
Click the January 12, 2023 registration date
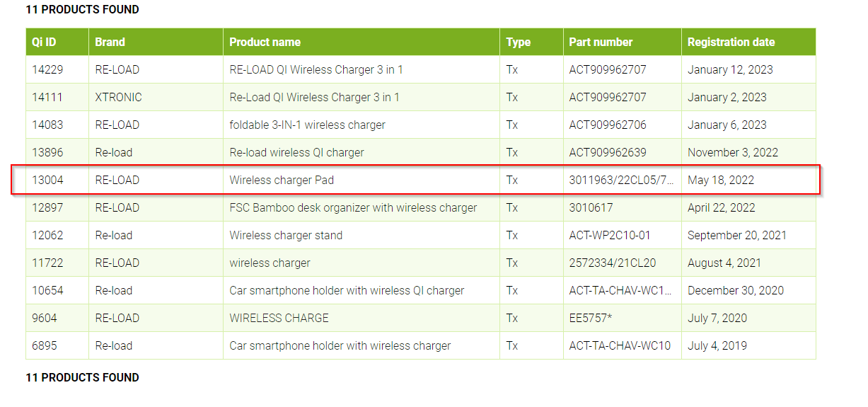[730, 70]
